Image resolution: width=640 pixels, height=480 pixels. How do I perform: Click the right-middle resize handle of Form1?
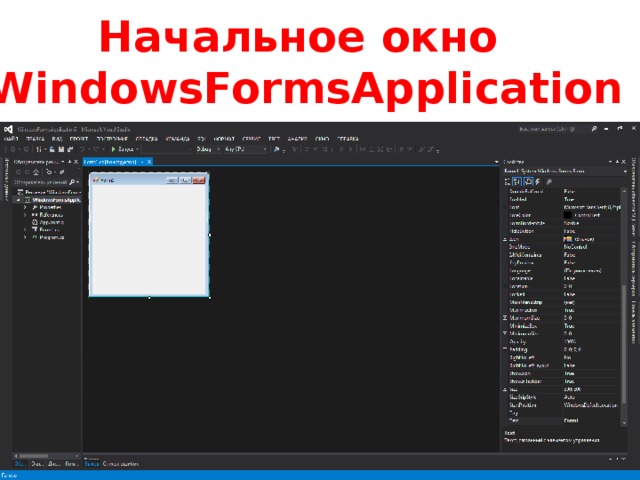pos(210,235)
